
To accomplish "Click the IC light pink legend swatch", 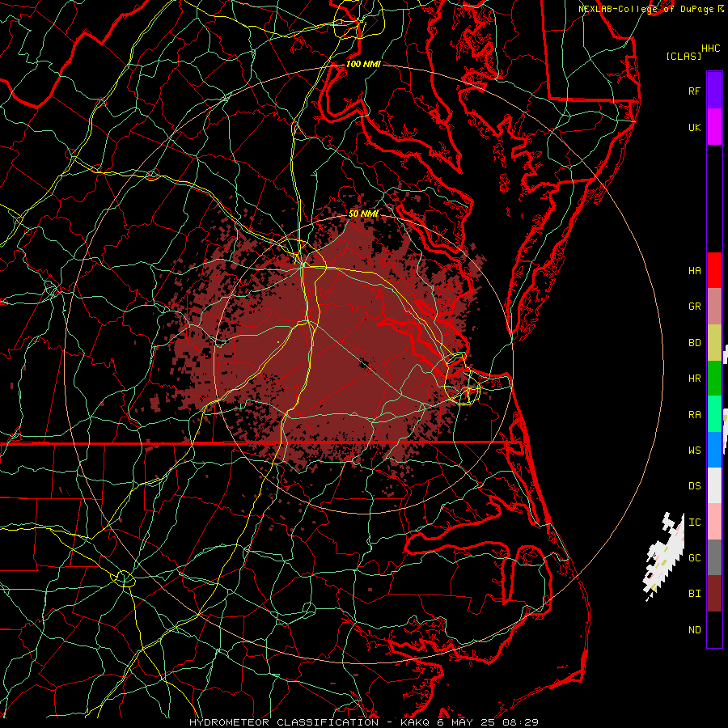I will (x=714, y=522).
